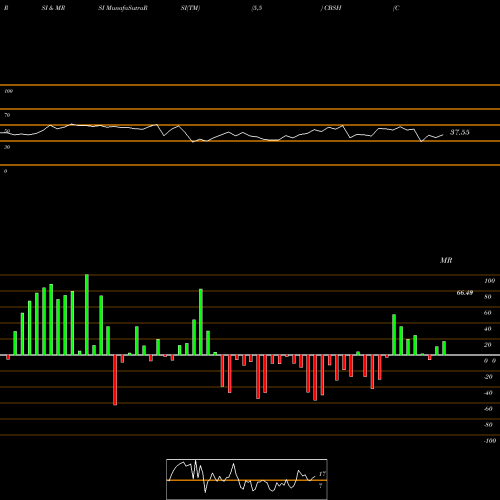
Task: Click the tallest green bar in MR histogram
Action: pos(87,315)
